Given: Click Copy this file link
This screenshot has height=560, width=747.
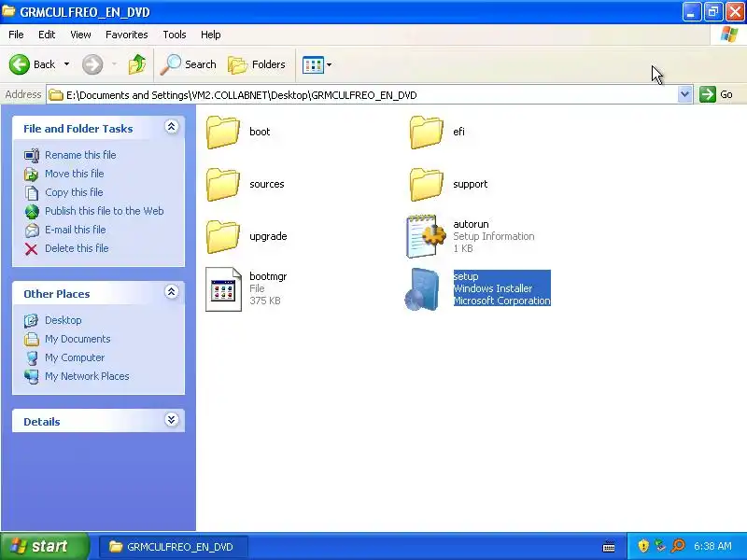Looking at the screenshot, I should point(74,192).
